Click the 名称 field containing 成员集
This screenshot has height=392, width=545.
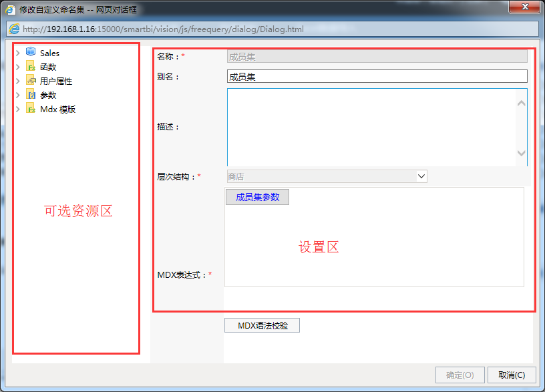coord(377,57)
